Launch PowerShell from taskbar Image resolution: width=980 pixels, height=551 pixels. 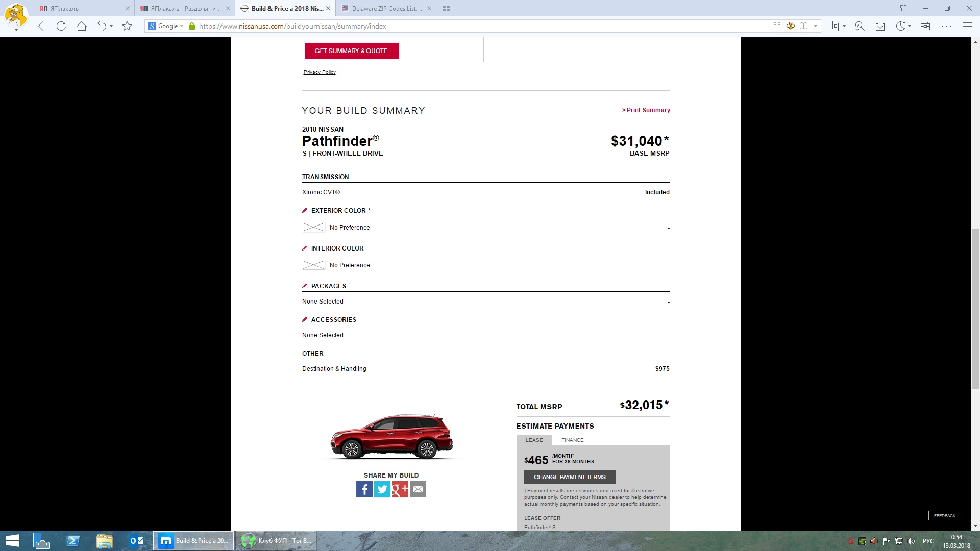73,541
